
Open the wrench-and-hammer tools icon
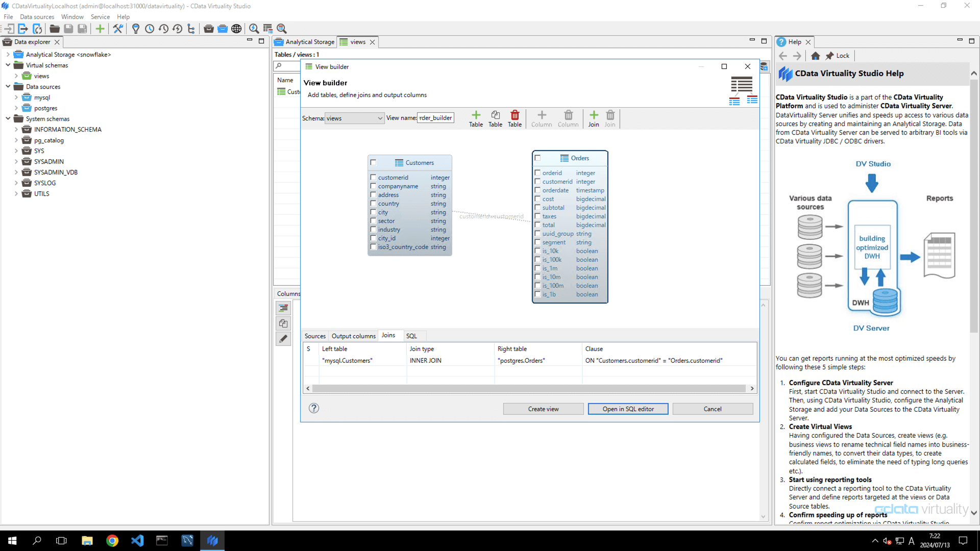(118, 29)
